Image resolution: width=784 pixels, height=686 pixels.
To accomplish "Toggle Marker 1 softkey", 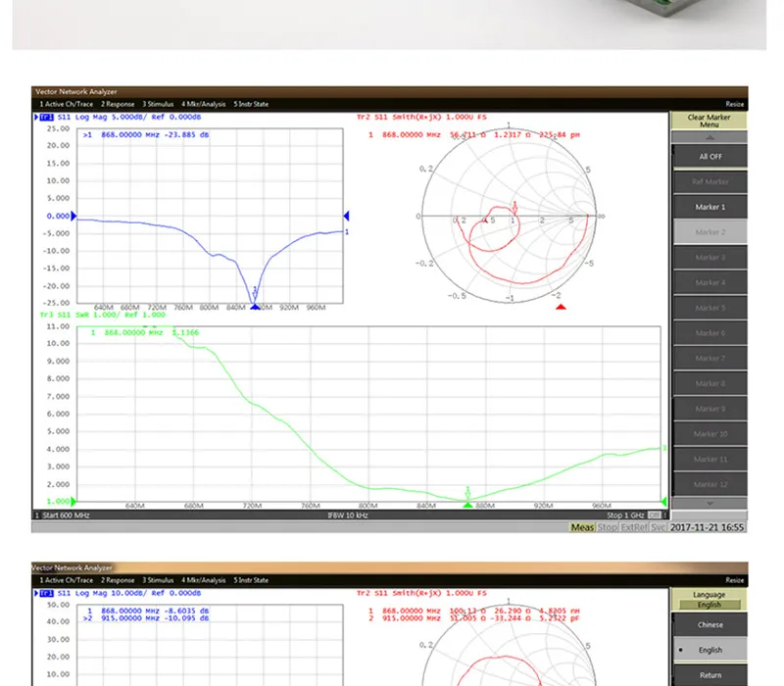I will [x=710, y=207].
